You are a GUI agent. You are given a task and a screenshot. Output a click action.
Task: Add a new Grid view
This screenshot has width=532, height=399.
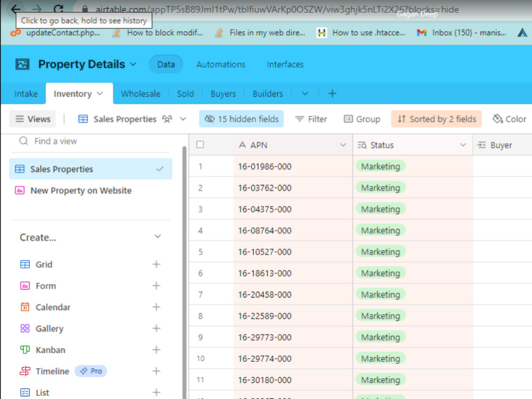pyautogui.click(x=156, y=264)
